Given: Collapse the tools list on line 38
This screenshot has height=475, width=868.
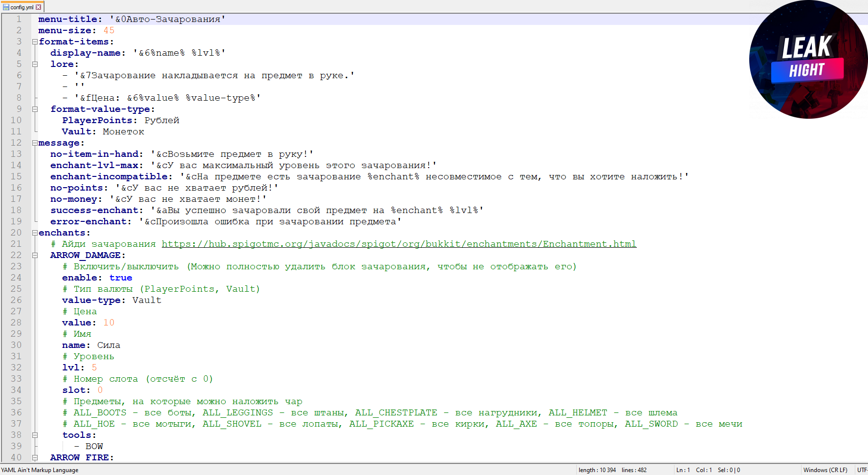Looking at the screenshot, I should click(35, 435).
